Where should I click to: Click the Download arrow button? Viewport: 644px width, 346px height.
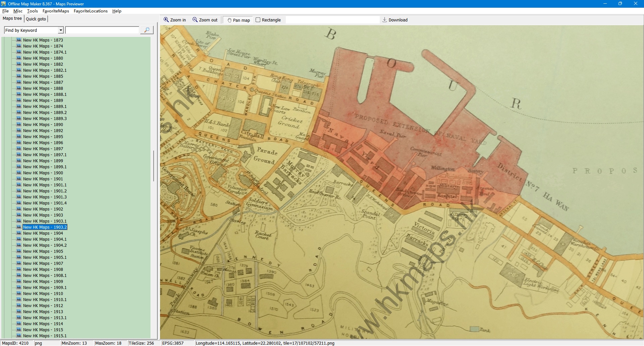point(395,20)
